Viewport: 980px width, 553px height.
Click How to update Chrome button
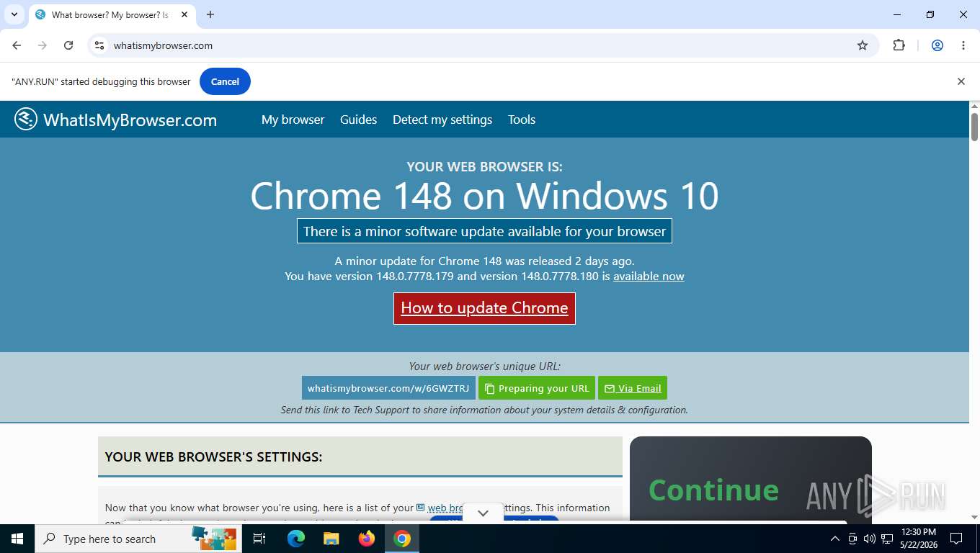[x=484, y=308]
